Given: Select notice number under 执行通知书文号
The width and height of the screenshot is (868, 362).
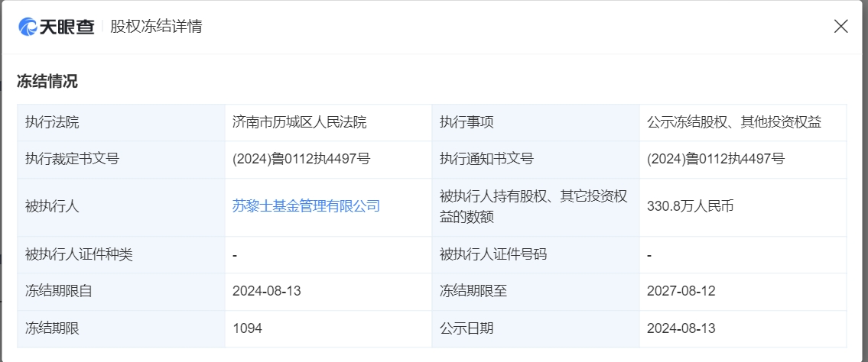Looking at the screenshot, I should [x=715, y=159].
